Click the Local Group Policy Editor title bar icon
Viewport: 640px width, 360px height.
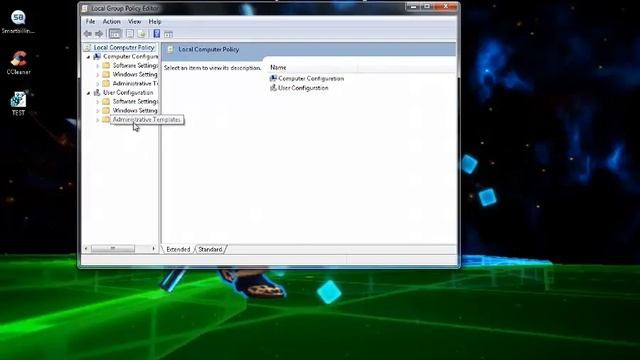(84, 8)
